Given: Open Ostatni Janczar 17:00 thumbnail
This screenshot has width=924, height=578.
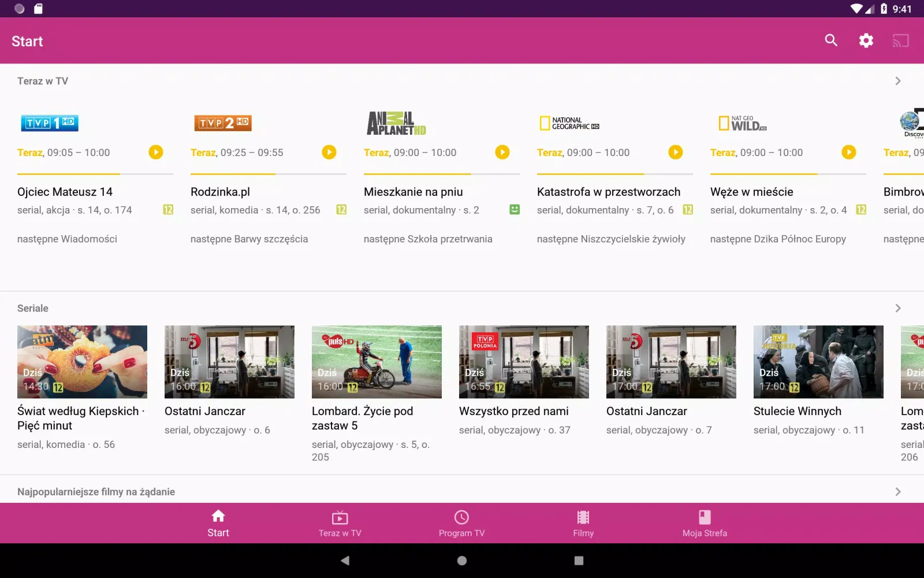Looking at the screenshot, I should [x=671, y=362].
